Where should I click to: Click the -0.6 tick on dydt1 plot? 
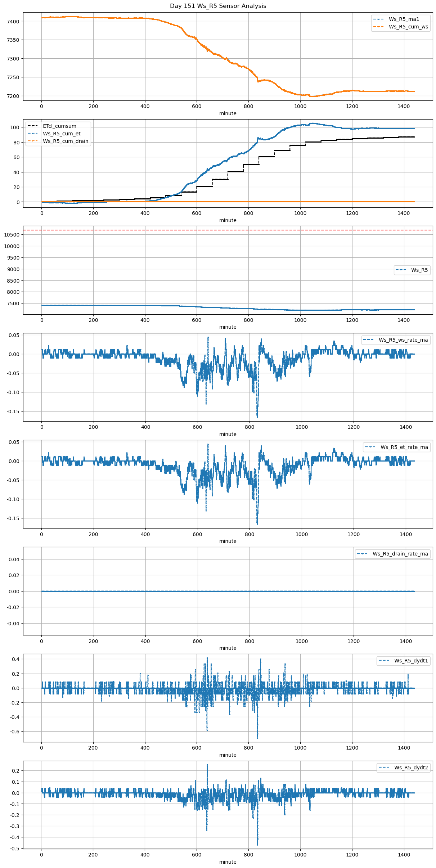pyautogui.click(x=14, y=732)
